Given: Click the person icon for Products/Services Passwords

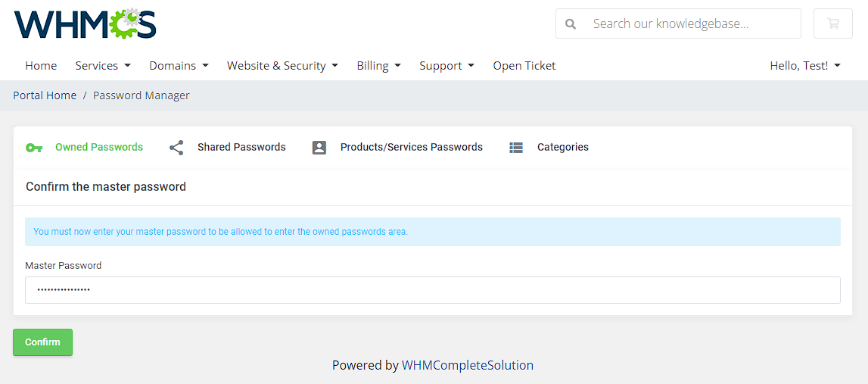Looking at the screenshot, I should (319, 148).
